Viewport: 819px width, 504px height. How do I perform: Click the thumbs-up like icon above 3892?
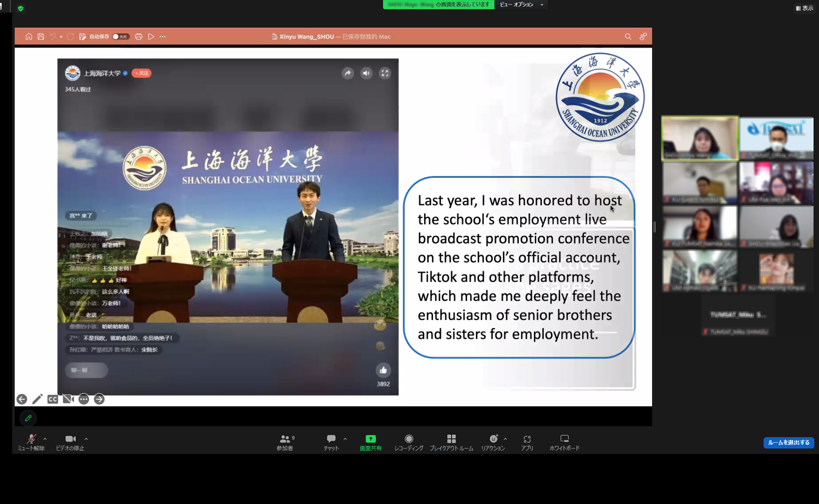click(x=383, y=370)
